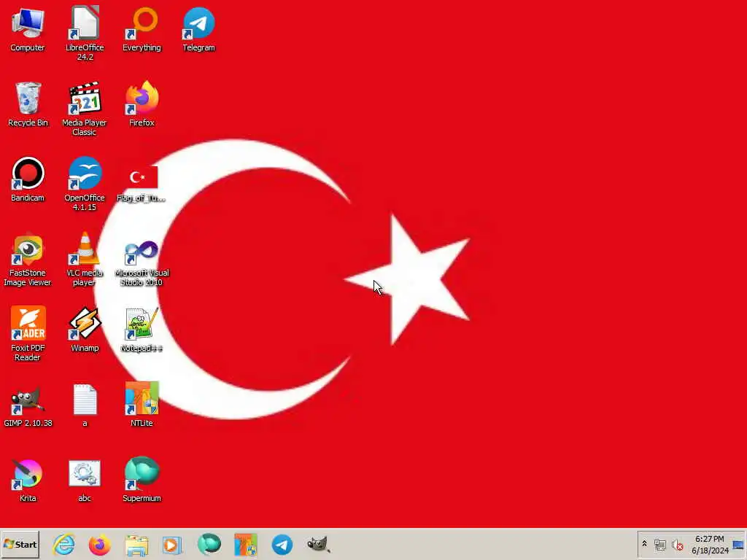Select the Everything search shortcut
The image size is (747, 560).
[142, 29]
